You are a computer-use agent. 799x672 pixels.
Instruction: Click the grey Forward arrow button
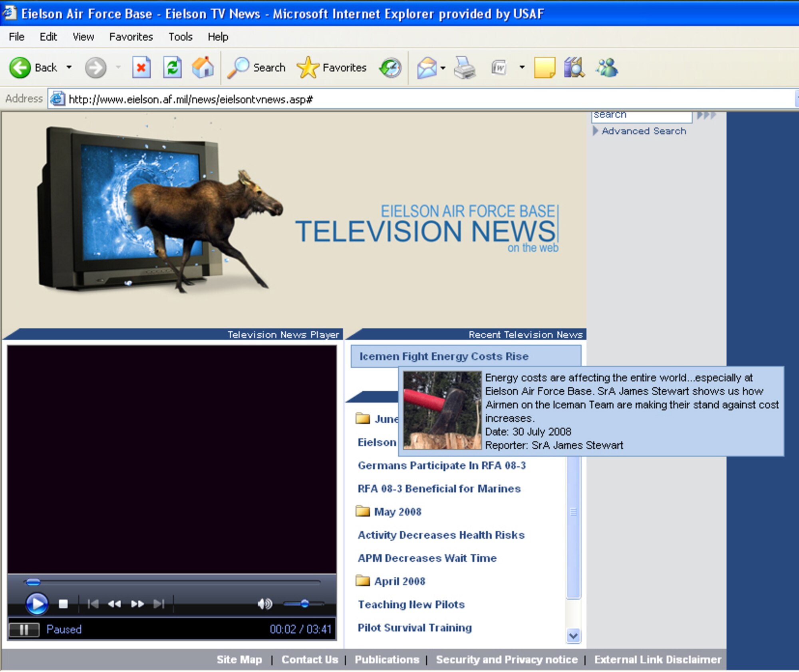(x=95, y=67)
